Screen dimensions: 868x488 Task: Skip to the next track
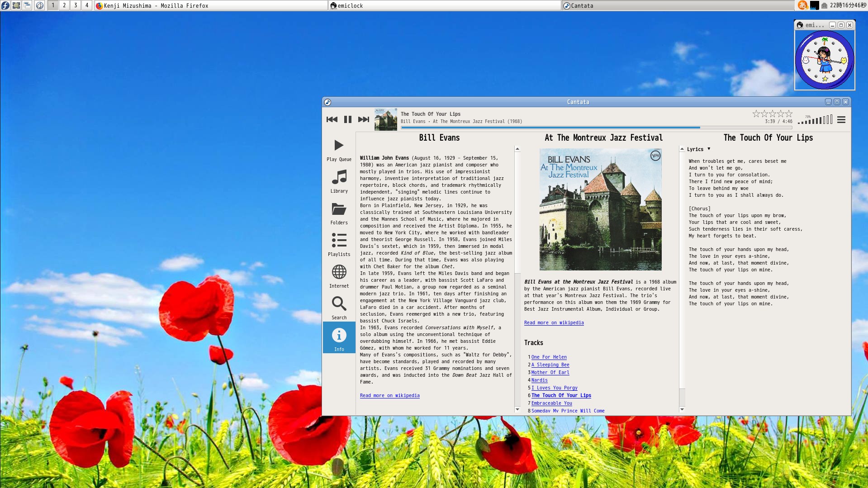363,119
